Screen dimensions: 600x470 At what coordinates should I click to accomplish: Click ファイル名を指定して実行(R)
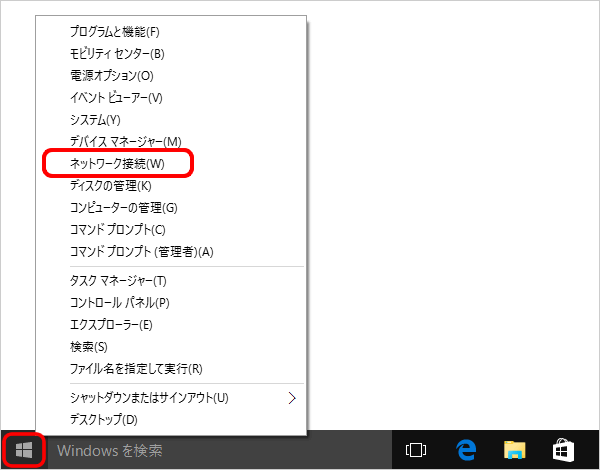click(x=136, y=369)
